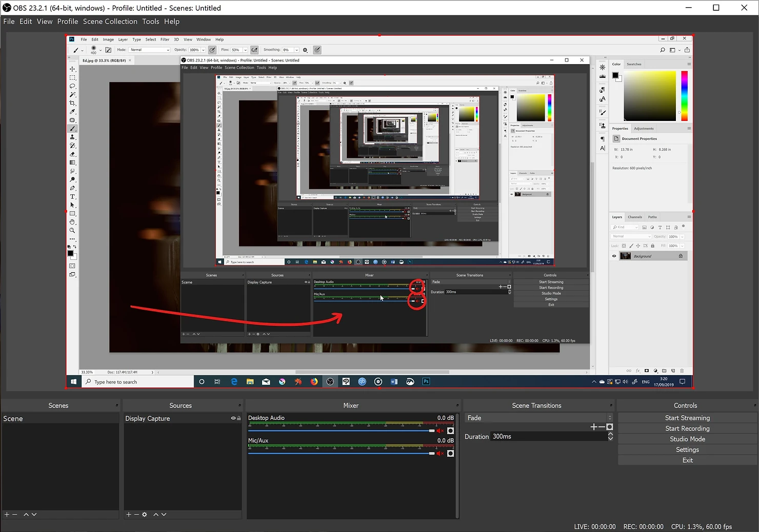This screenshot has height=532, width=759.
Task: Open layer blend mode dropdown in outermost Photoshop Layers
Action: [631, 236]
